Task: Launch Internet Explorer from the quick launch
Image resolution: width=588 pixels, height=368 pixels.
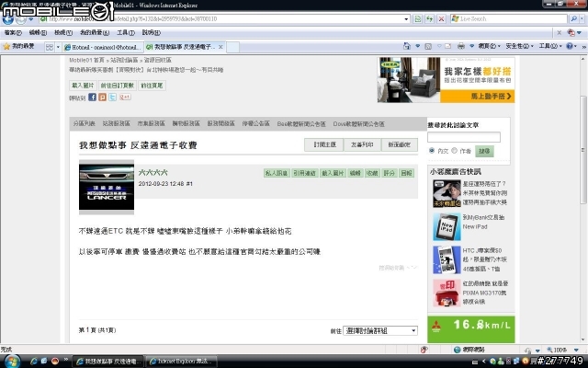Action: click(x=34, y=362)
